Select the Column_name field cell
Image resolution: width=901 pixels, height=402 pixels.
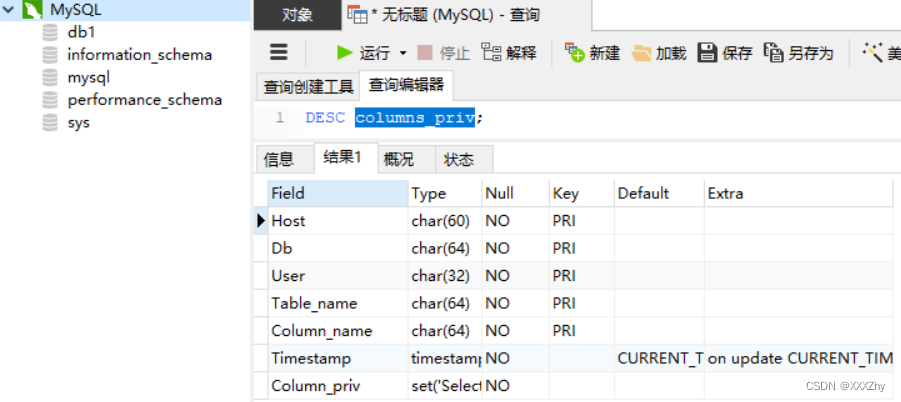click(338, 331)
